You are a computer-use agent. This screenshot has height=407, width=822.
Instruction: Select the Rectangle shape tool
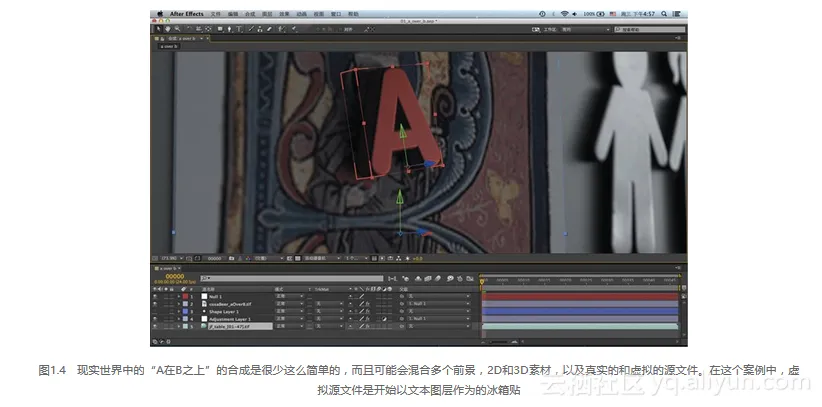[220, 29]
